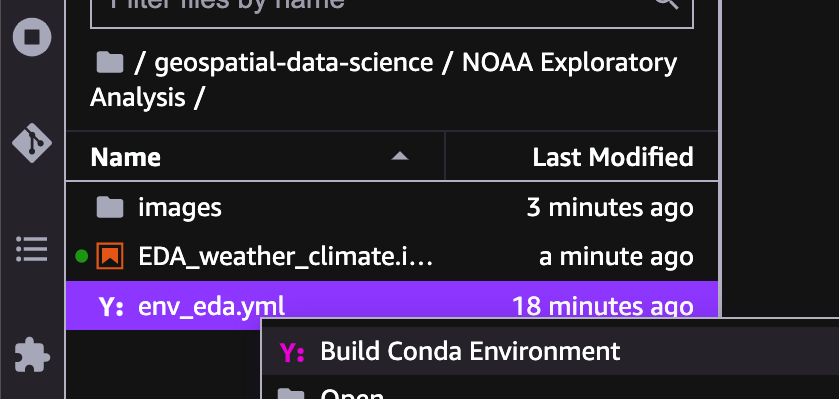
Task: Click the magnifier icon in filter box
Action: tap(667, 3)
